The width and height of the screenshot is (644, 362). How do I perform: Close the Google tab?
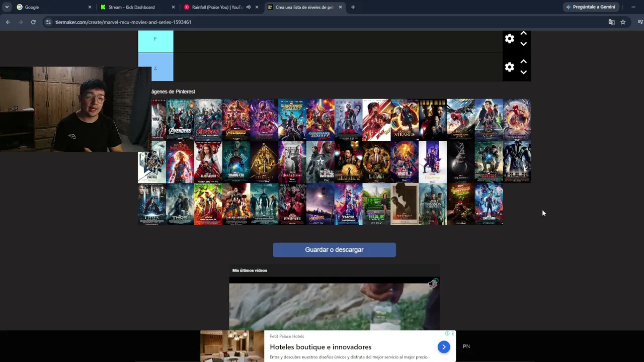tap(90, 7)
